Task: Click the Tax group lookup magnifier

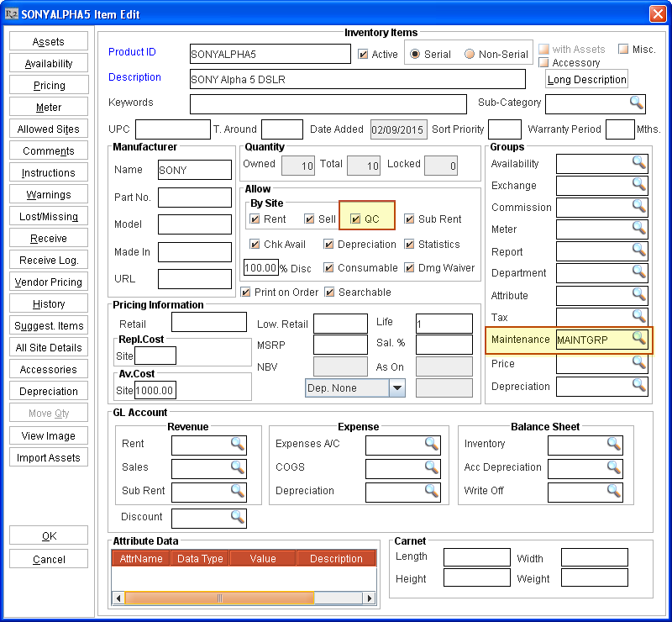Action: click(640, 317)
